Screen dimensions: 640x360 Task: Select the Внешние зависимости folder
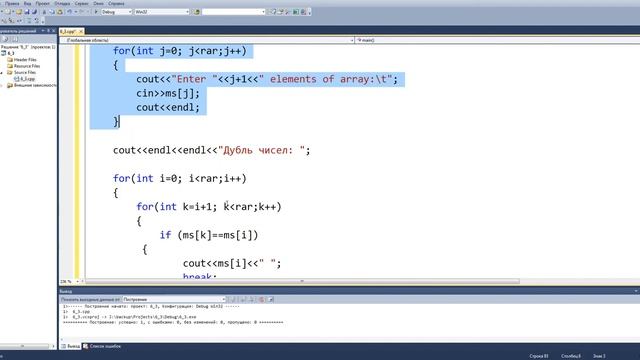31,85
